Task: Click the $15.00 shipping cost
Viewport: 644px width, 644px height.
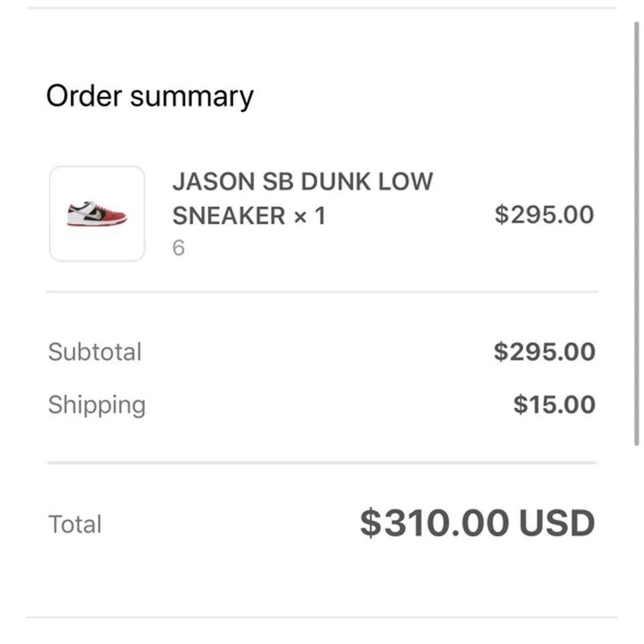Action: (554, 405)
